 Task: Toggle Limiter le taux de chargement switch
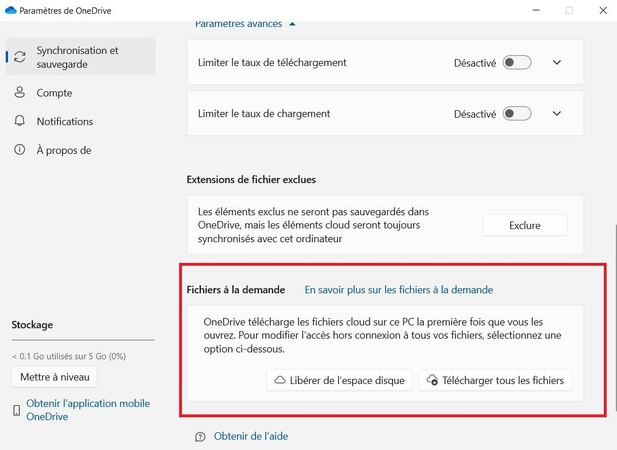[517, 114]
